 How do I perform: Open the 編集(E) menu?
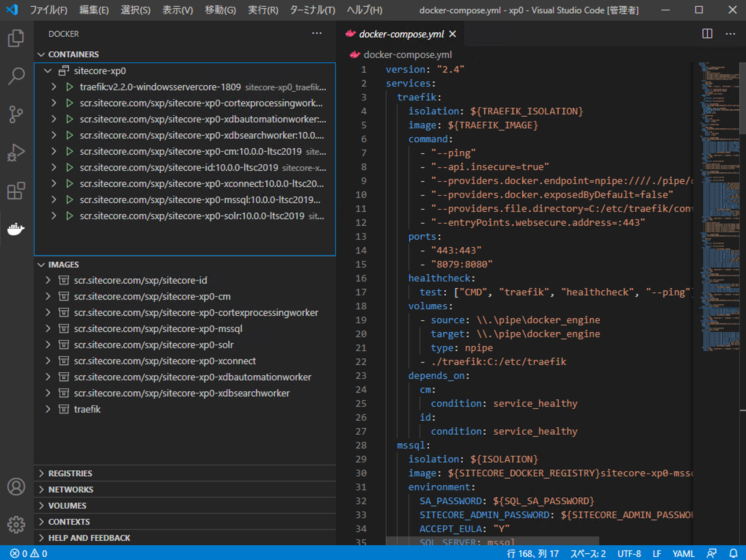[x=94, y=10]
